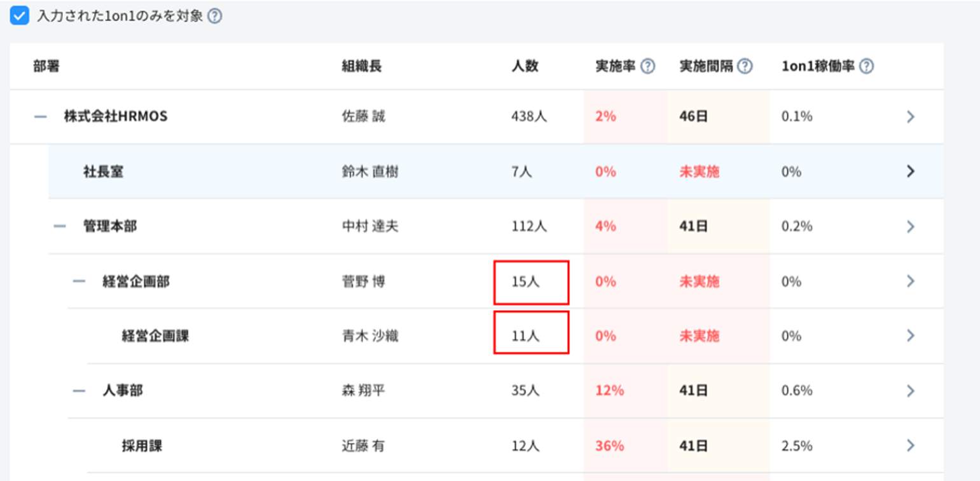The width and height of the screenshot is (980, 481).
Task: Click the 1on1稼働率 help icon
Action: tap(866, 66)
